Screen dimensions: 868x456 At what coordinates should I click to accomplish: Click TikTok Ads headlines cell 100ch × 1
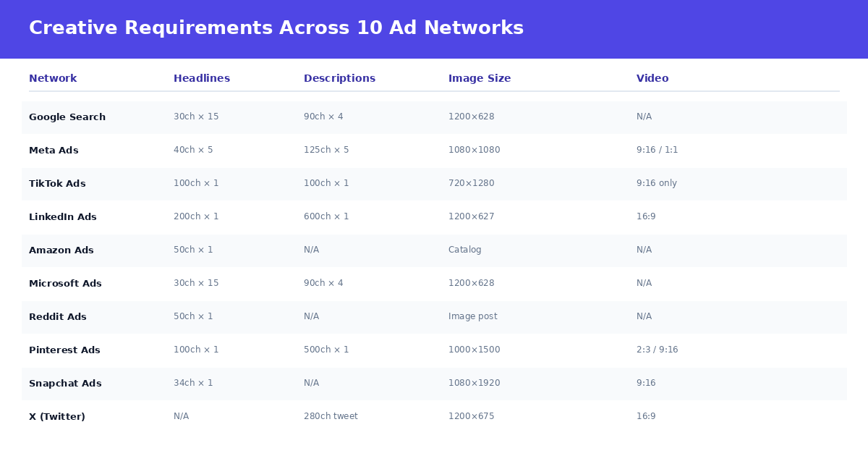tap(196, 183)
